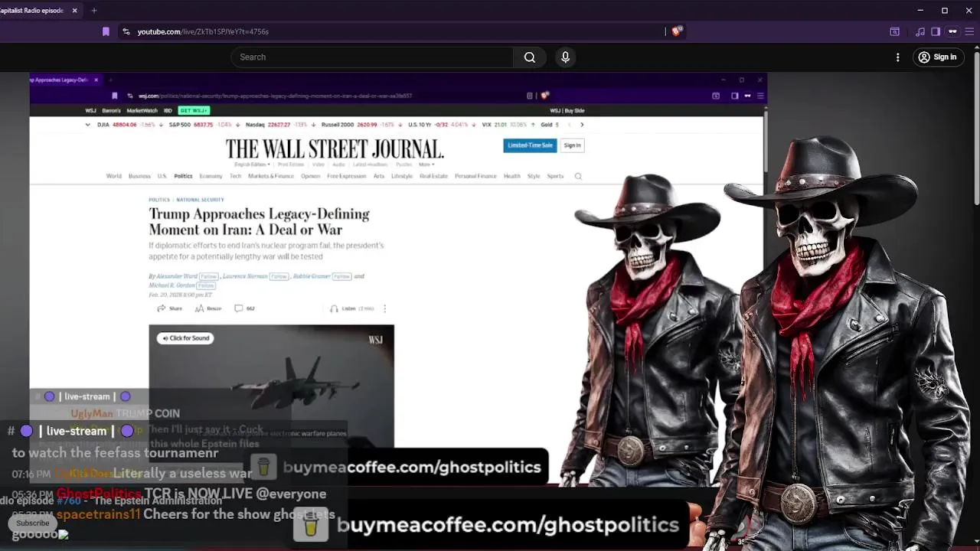Click in the YouTube Search field

point(372,57)
